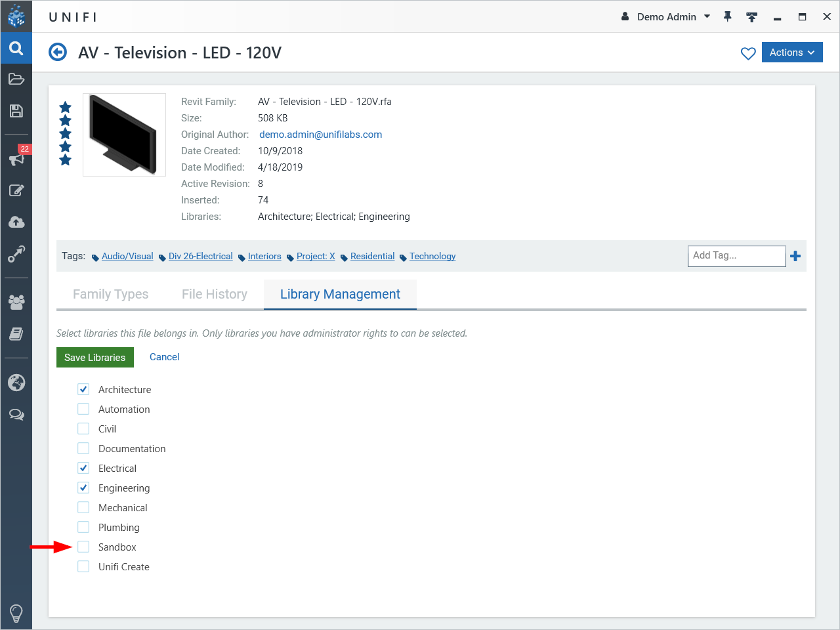Click the file name AV - Television - LED - 120V.rfa
Image resolution: width=840 pixels, height=630 pixels.
[x=324, y=102]
